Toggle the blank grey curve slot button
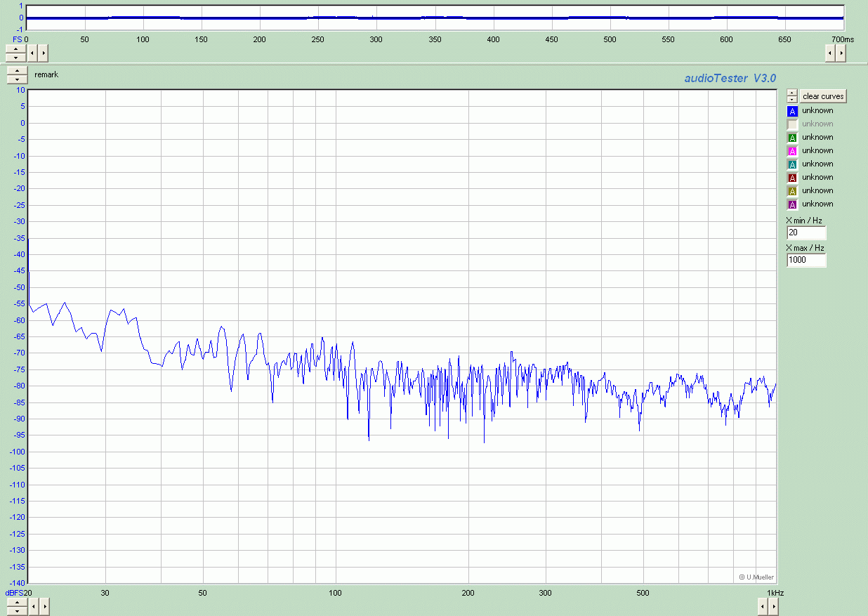The height and width of the screenshot is (616, 868). pyautogui.click(x=792, y=124)
